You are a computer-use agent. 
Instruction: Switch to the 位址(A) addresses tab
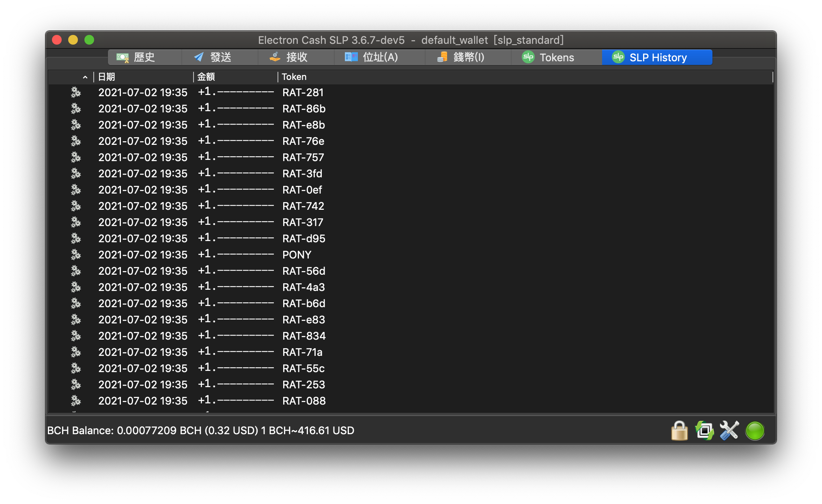[379, 57]
